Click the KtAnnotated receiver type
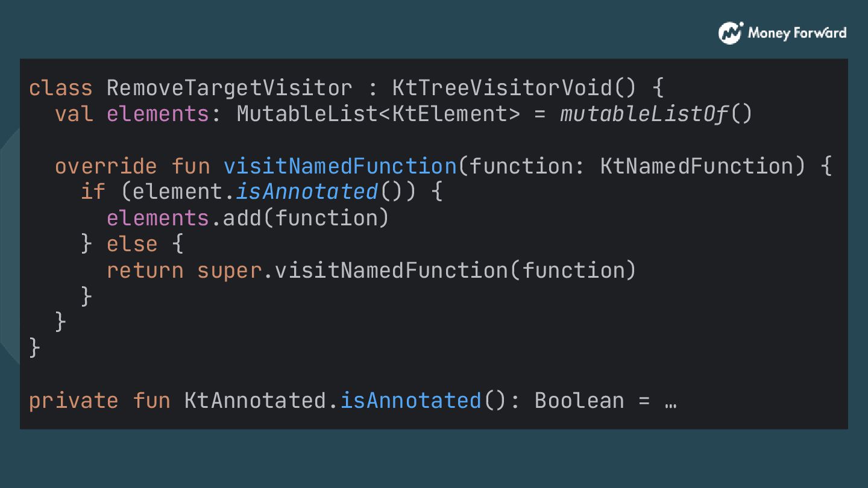This screenshot has height=488, width=868. (x=255, y=401)
